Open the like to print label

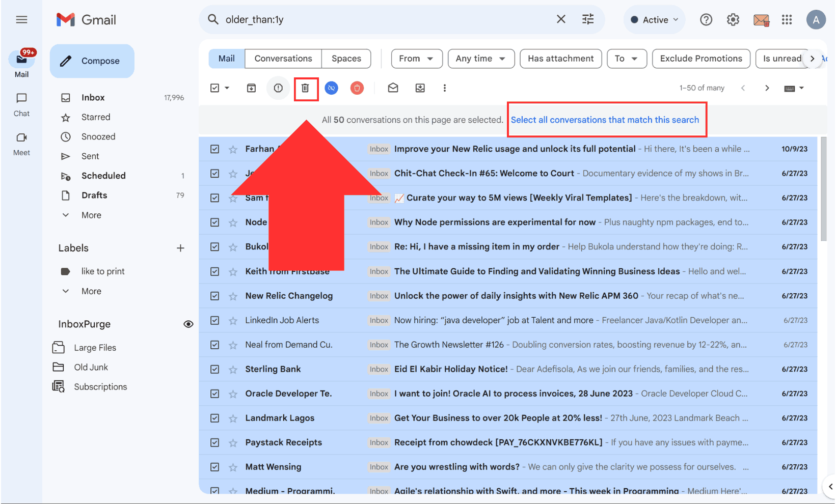(x=103, y=271)
